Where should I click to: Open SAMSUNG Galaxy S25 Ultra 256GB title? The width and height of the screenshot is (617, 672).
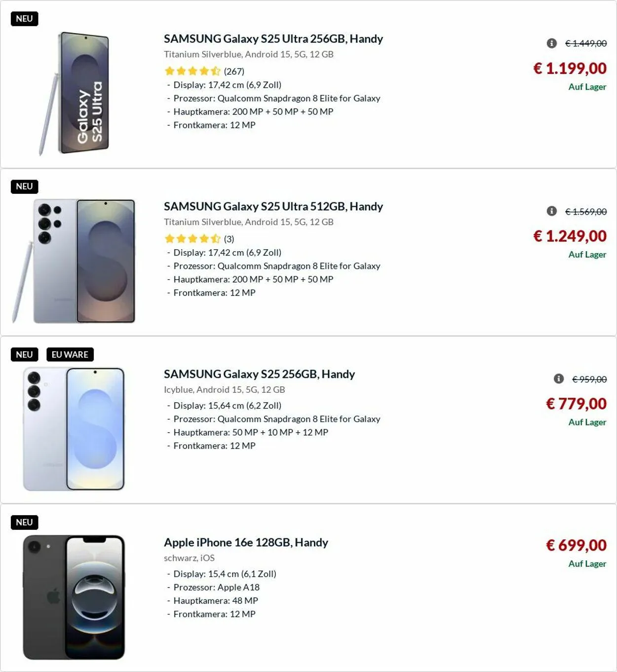[x=273, y=38]
